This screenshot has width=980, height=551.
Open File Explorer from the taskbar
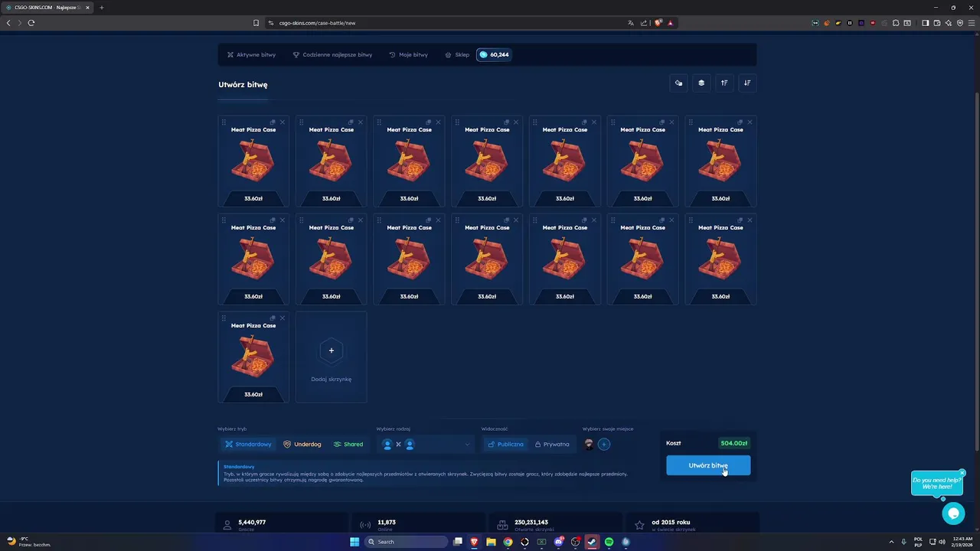[491, 542]
